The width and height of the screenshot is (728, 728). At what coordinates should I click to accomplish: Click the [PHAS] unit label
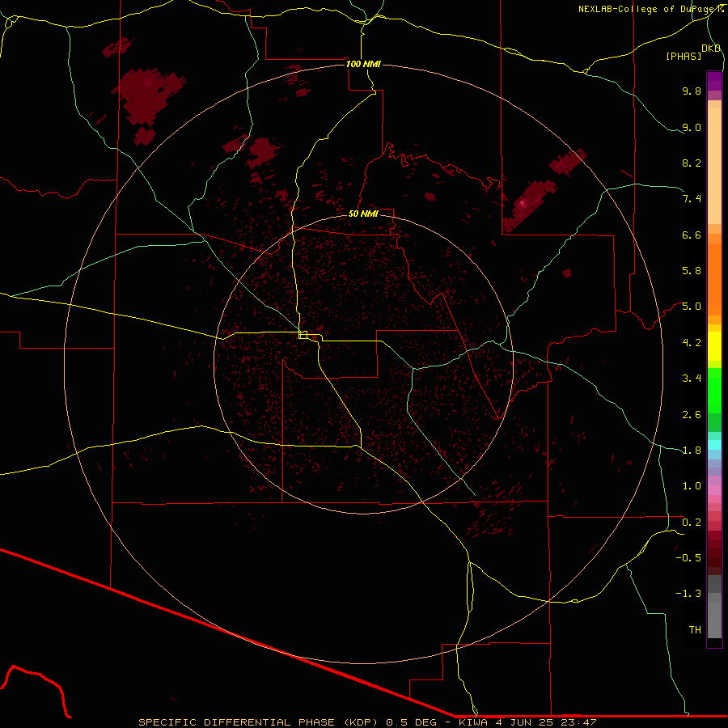click(684, 57)
